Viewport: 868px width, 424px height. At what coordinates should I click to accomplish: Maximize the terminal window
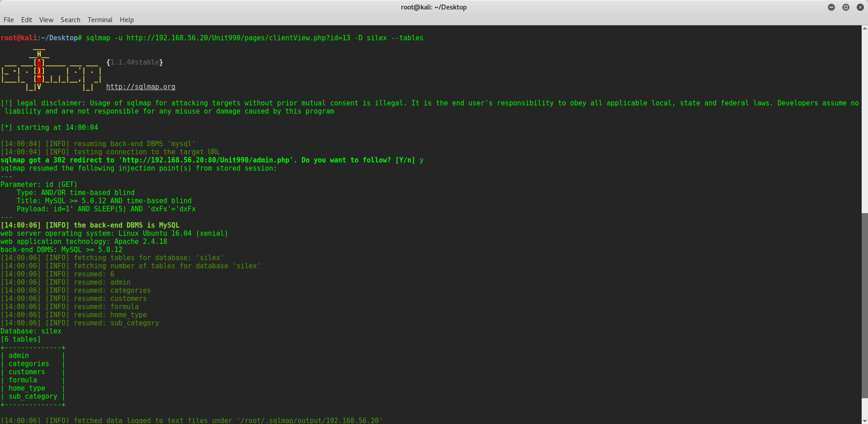(846, 7)
